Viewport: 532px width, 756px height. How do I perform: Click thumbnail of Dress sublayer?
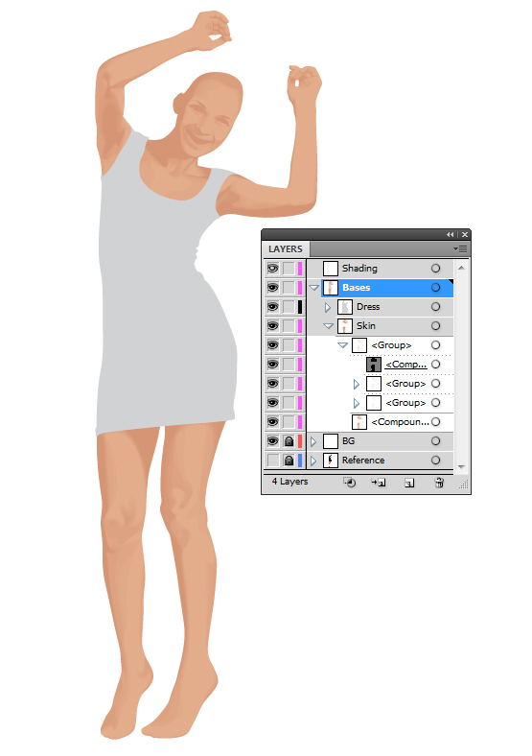tap(344, 307)
